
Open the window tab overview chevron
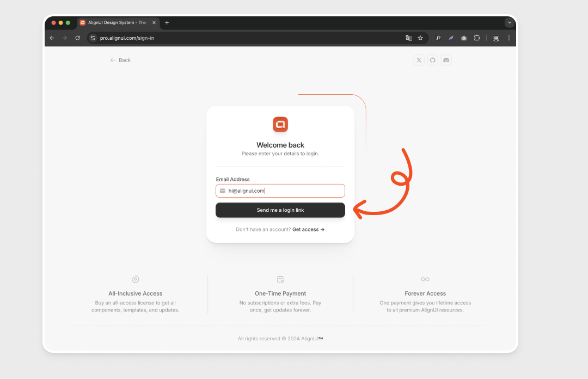point(510,22)
